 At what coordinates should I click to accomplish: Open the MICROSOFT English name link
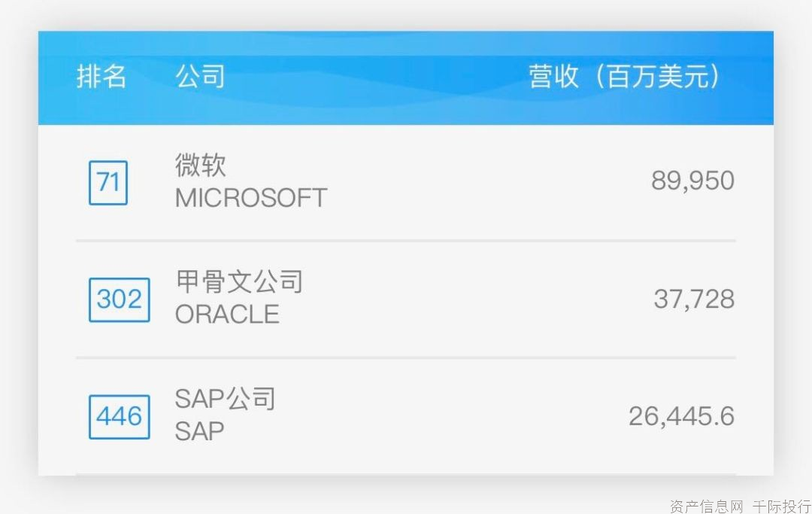[251, 198]
